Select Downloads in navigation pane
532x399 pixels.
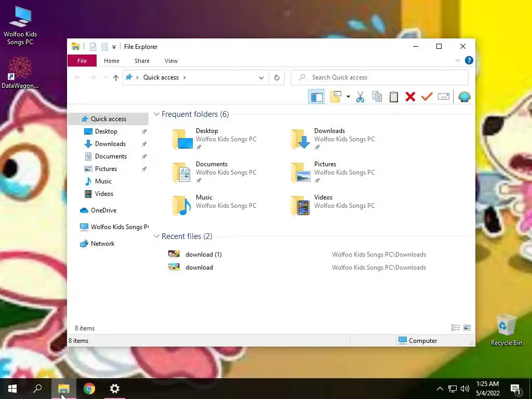[x=110, y=144]
